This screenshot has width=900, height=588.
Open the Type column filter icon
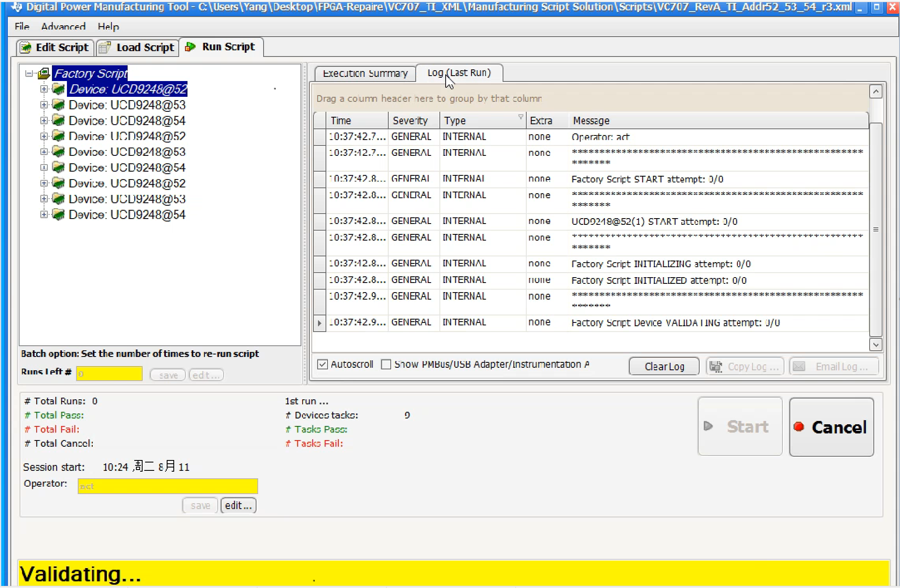520,117
